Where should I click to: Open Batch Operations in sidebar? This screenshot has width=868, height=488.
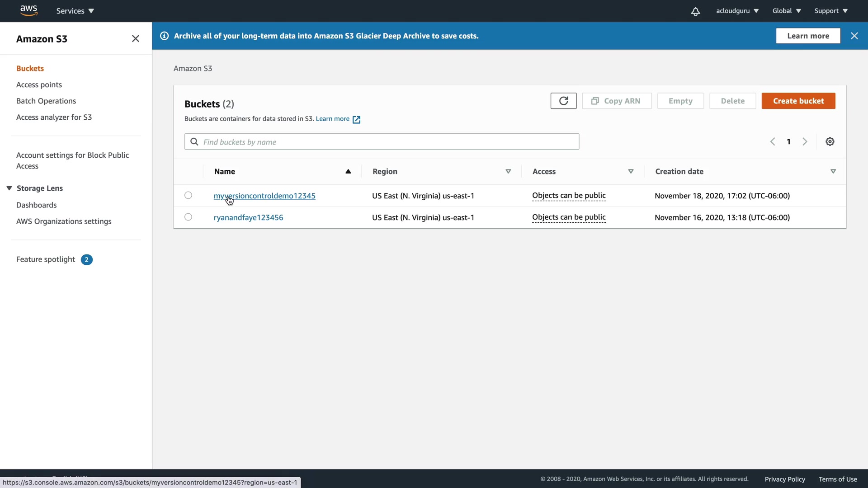[x=46, y=101]
